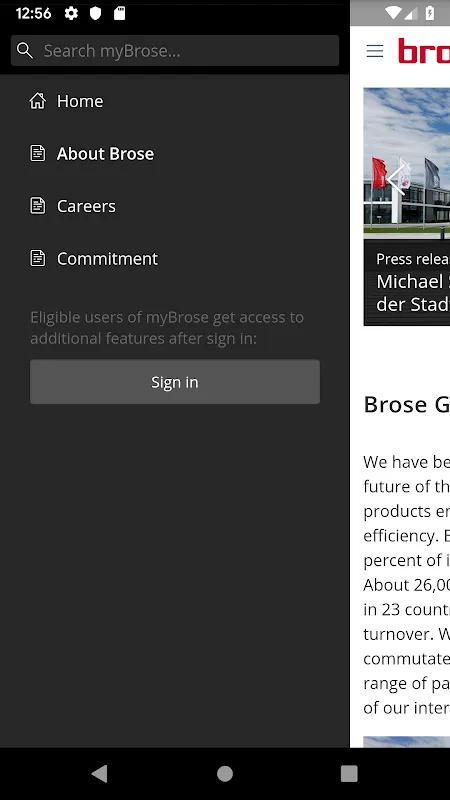
Task: Click the Sign in button
Action: 175,382
